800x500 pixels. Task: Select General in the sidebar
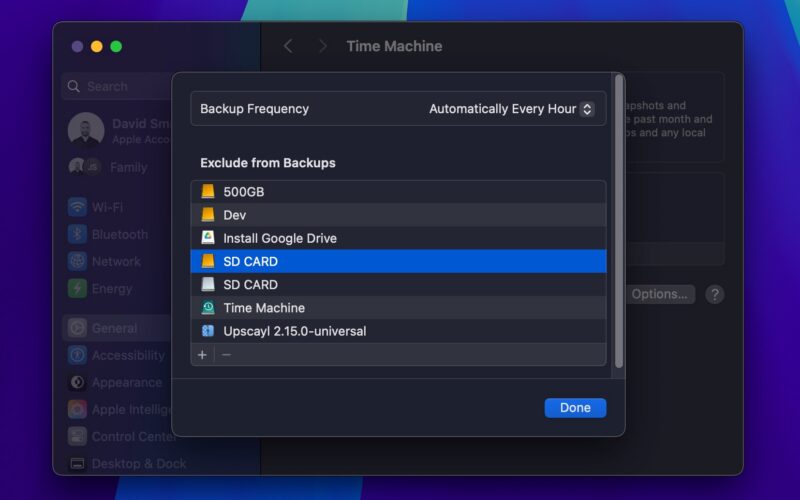tap(117, 328)
